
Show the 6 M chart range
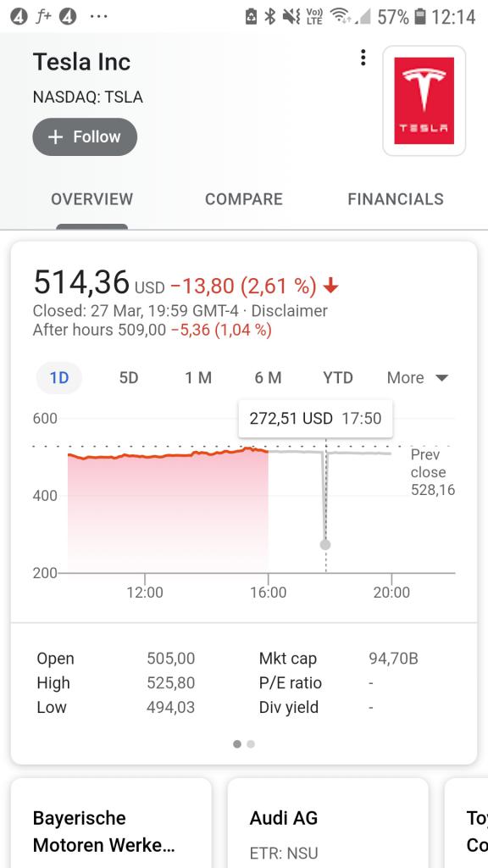click(268, 378)
